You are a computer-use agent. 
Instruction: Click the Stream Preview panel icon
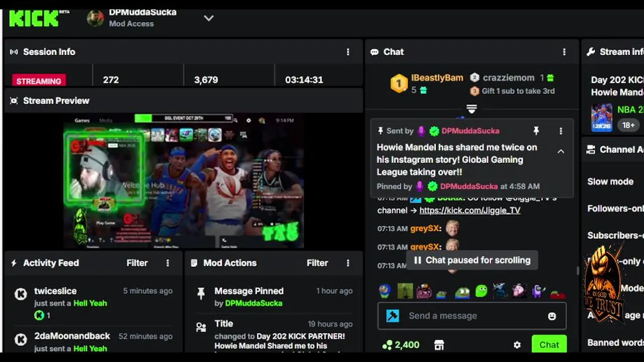(14, 101)
